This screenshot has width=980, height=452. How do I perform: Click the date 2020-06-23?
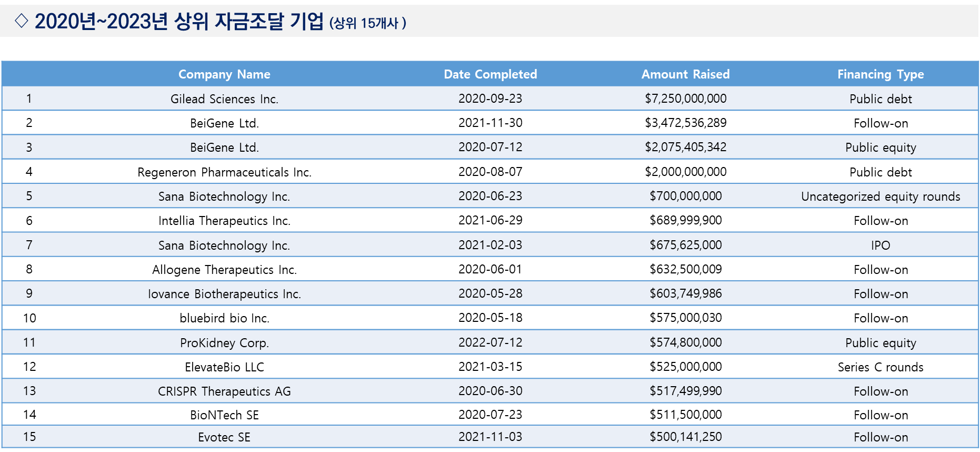491,196
